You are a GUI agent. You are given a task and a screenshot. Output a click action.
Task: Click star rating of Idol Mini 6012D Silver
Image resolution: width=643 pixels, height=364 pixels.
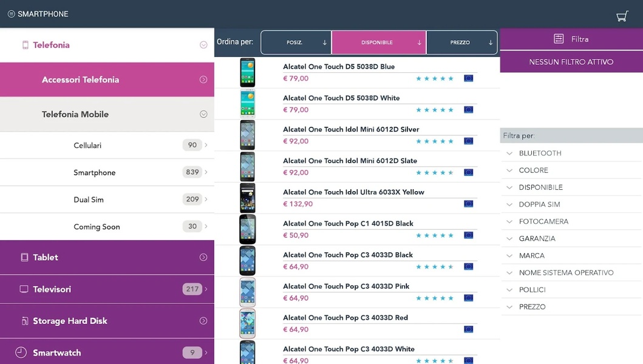[435, 141]
